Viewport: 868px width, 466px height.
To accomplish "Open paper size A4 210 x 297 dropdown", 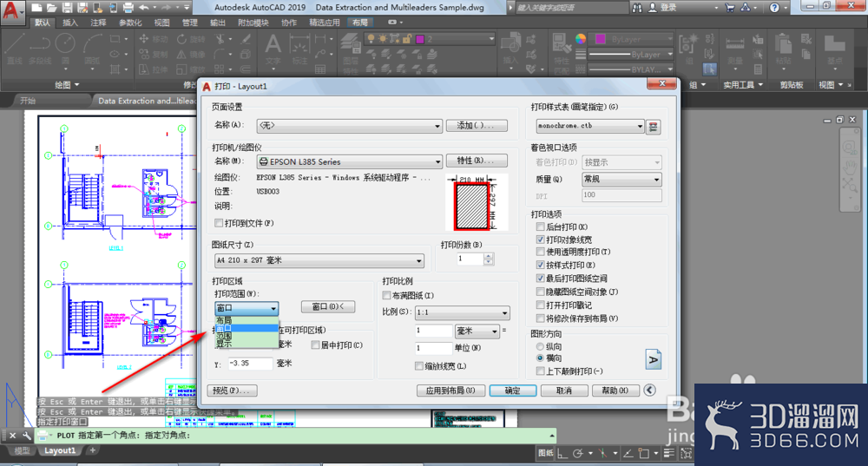I will [x=319, y=260].
